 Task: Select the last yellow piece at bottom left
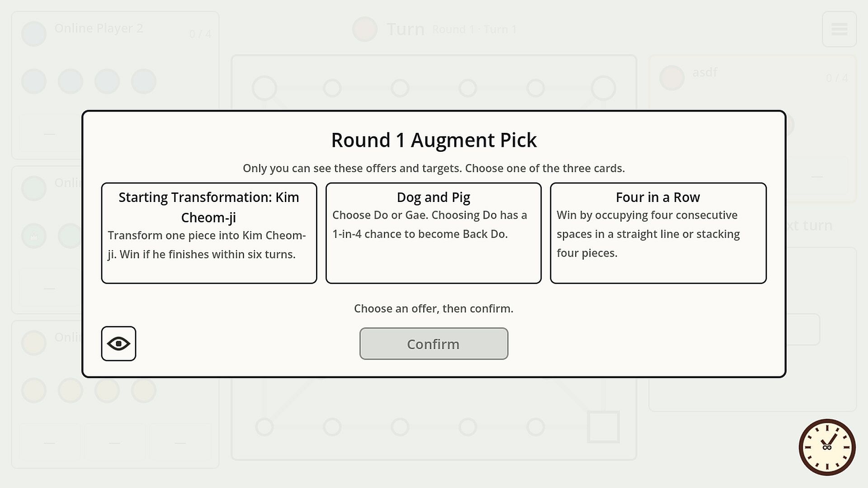coord(144,390)
